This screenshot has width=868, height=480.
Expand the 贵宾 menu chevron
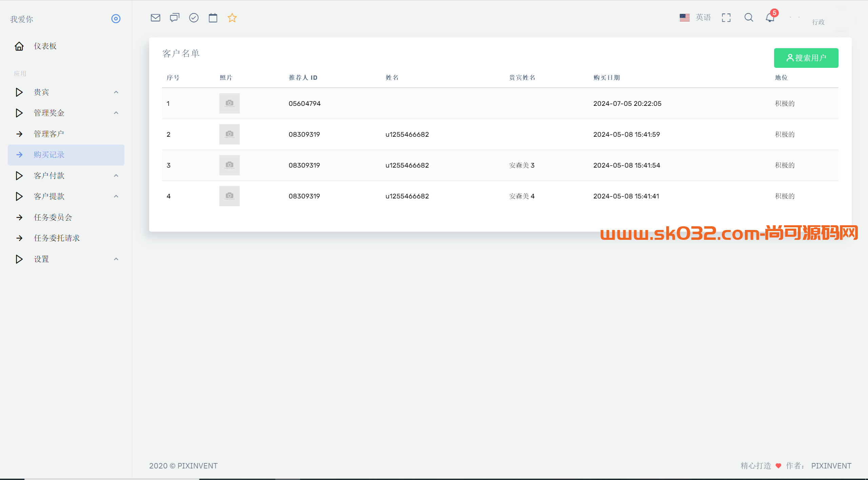click(116, 92)
